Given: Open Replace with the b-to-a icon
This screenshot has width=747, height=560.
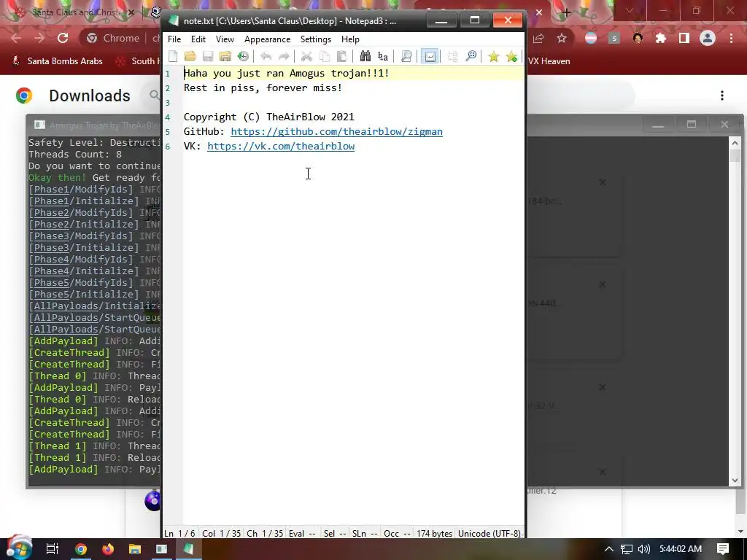Looking at the screenshot, I should coord(382,56).
